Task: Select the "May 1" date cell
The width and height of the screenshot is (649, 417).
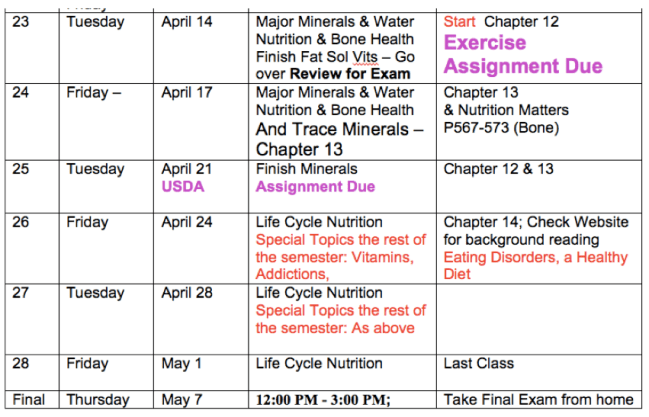Action: [182, 363]
